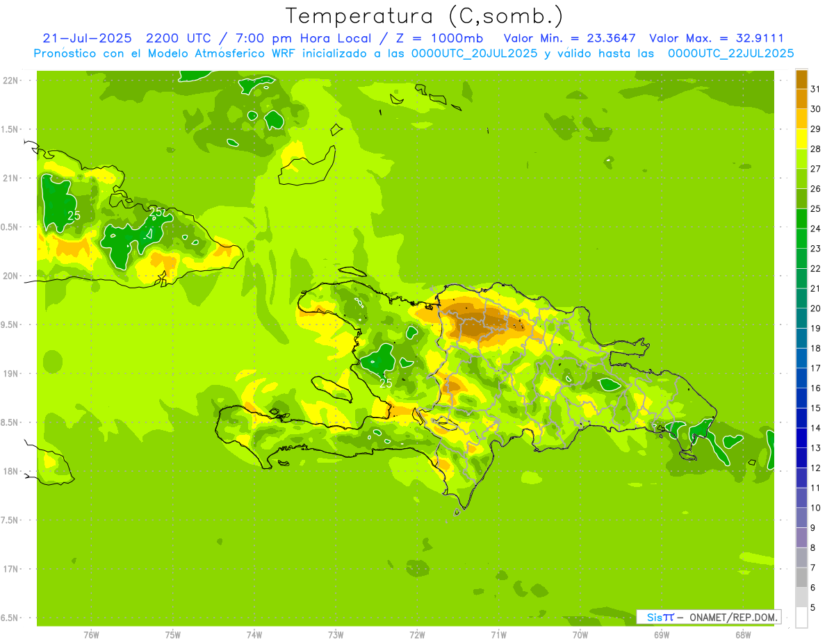Click the gray legend swatch between 6 and 7

tap(801, 577)
